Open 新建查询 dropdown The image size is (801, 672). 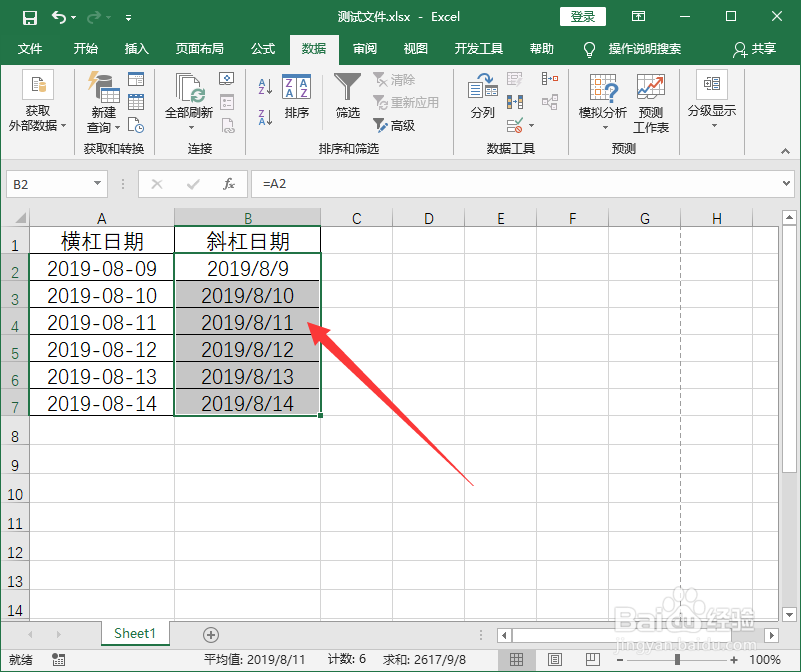(x=103, y=102)
